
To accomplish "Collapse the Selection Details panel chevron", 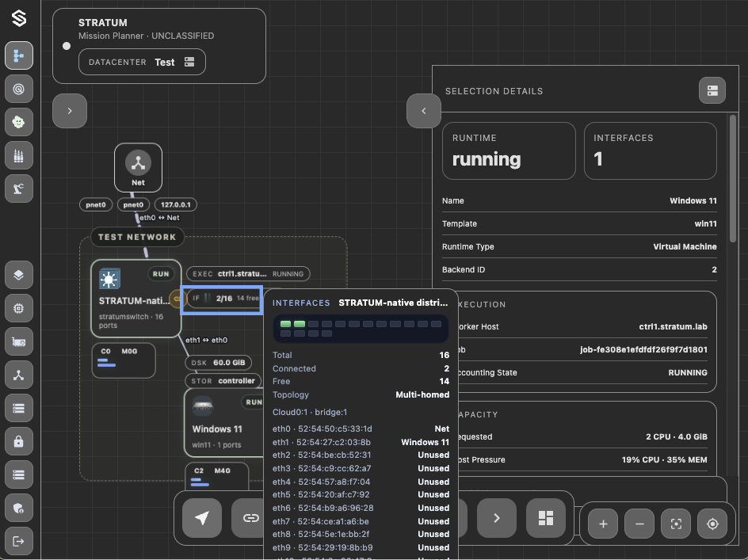I will (x=424, y=111).
